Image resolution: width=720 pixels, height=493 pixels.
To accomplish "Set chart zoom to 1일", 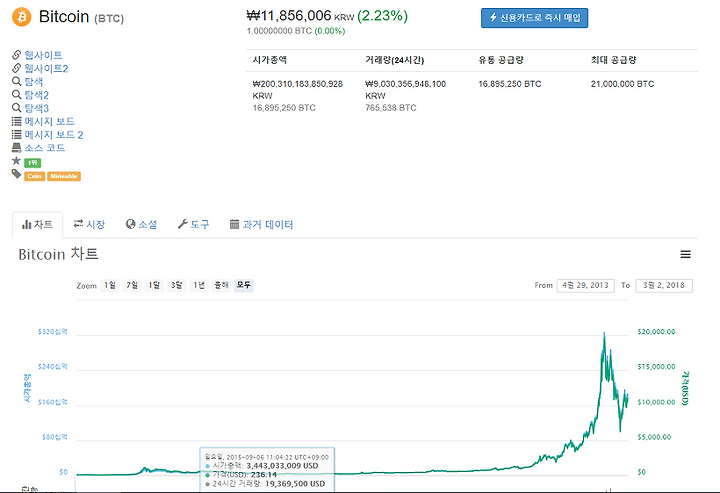I will coord(110,286).
